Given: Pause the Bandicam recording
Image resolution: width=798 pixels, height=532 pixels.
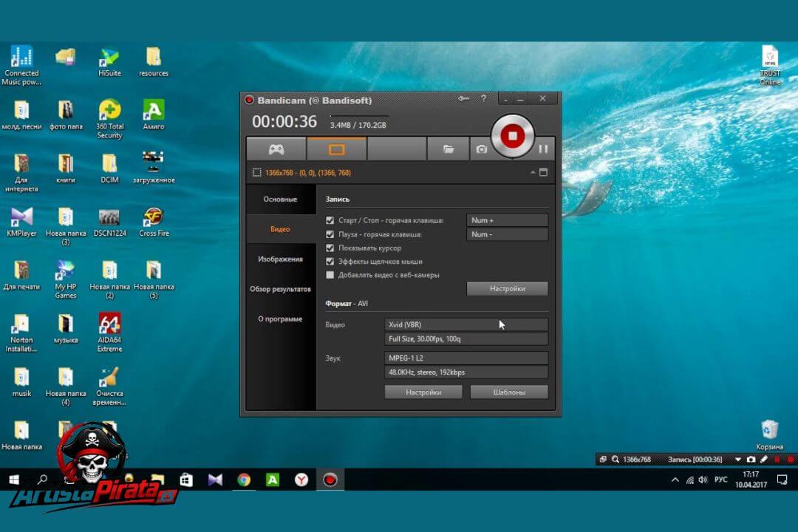Looking at the screenshot, I should tap(543, 149).
